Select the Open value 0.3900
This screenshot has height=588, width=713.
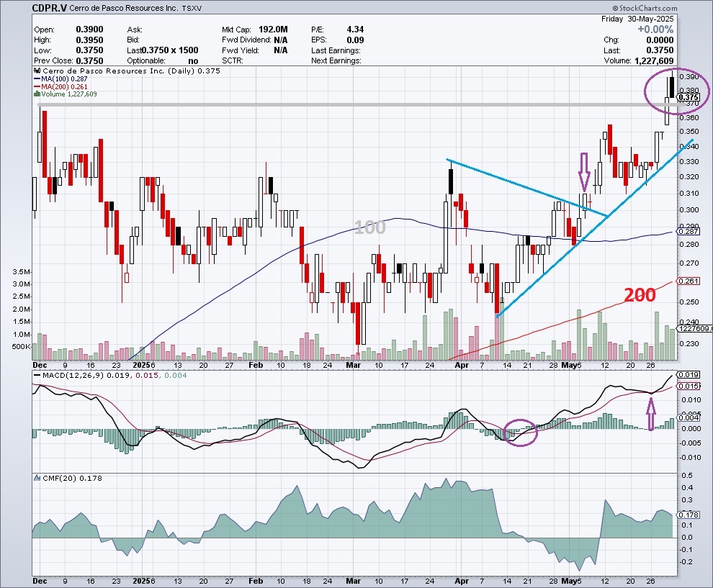89,30
